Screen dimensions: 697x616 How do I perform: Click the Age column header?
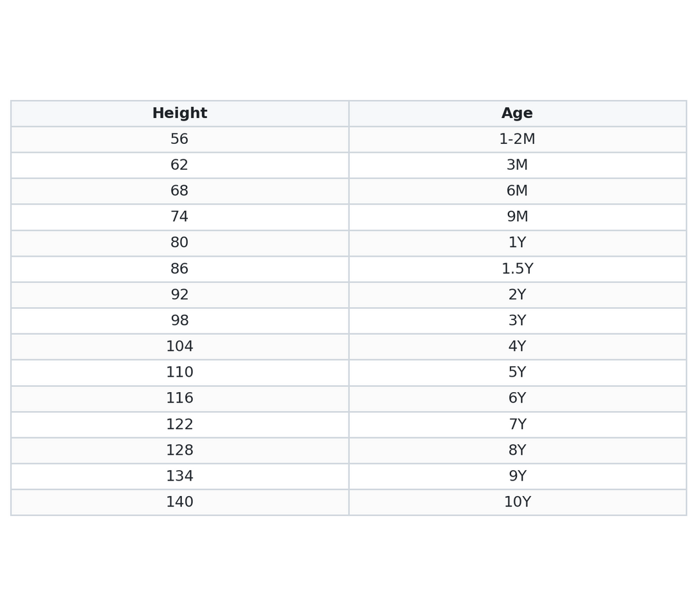point(517,114)
